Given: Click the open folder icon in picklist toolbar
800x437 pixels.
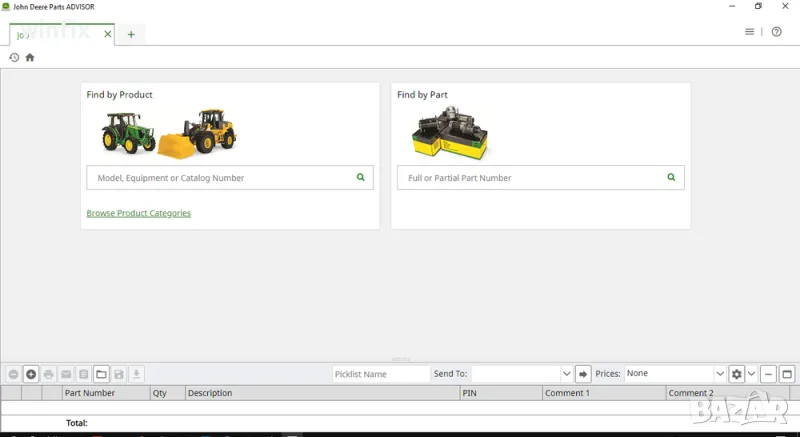Looking at the screenshot, I should coord(101,374).
